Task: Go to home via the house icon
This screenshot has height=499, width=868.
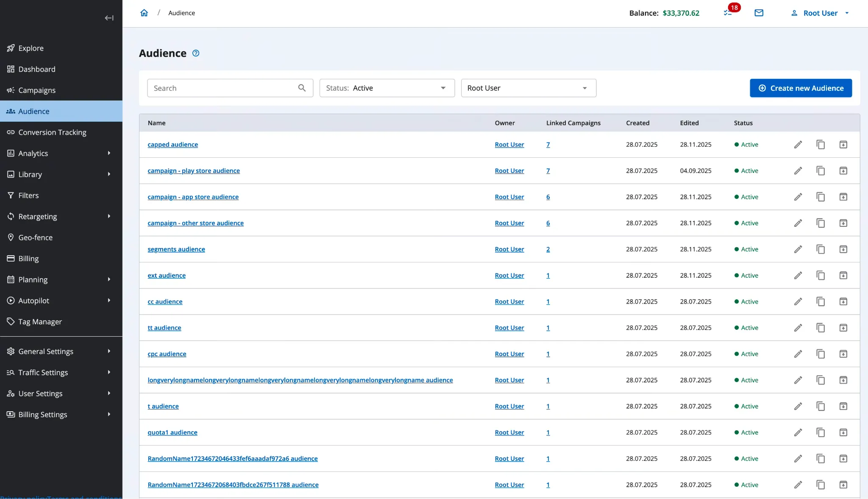Action: point(144,13)
